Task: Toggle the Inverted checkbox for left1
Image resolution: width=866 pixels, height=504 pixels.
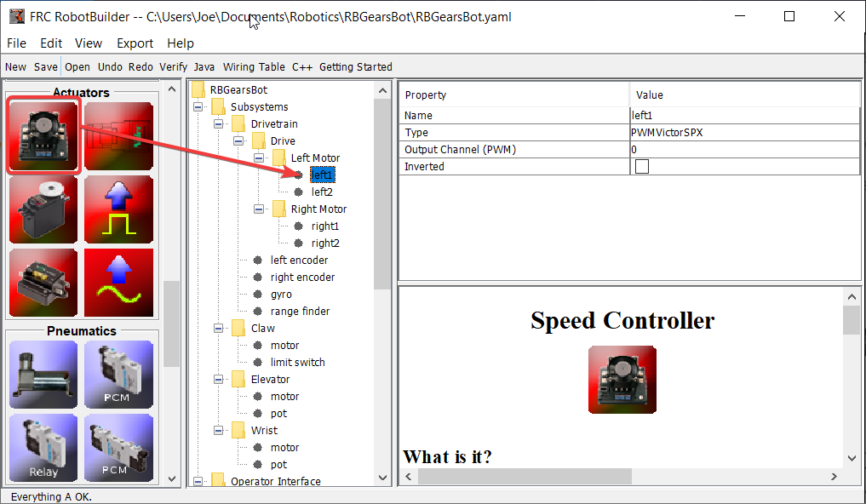Action: click(643, 167)
